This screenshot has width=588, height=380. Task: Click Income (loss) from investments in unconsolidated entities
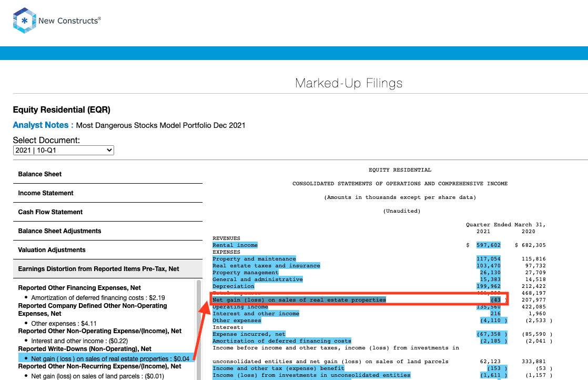point(312,375)
